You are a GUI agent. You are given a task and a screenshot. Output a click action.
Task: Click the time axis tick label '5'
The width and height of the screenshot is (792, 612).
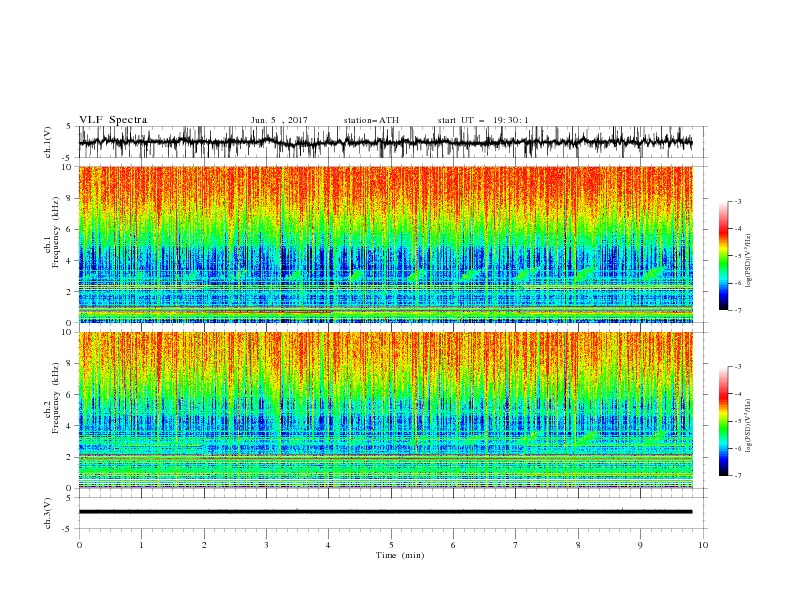(391, 545)
